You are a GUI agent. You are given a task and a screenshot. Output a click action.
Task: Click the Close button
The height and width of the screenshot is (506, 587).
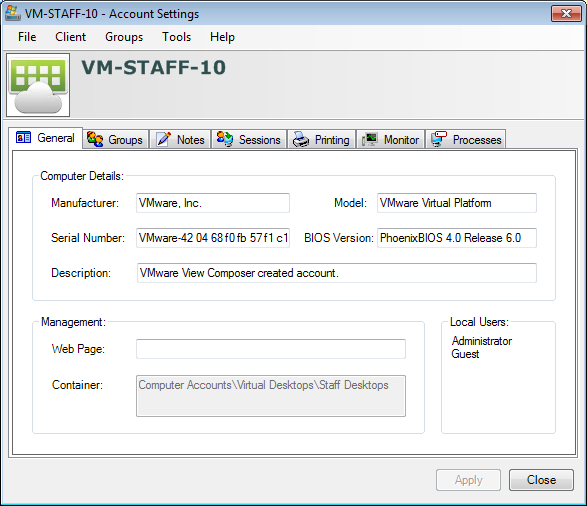[541, 480]
